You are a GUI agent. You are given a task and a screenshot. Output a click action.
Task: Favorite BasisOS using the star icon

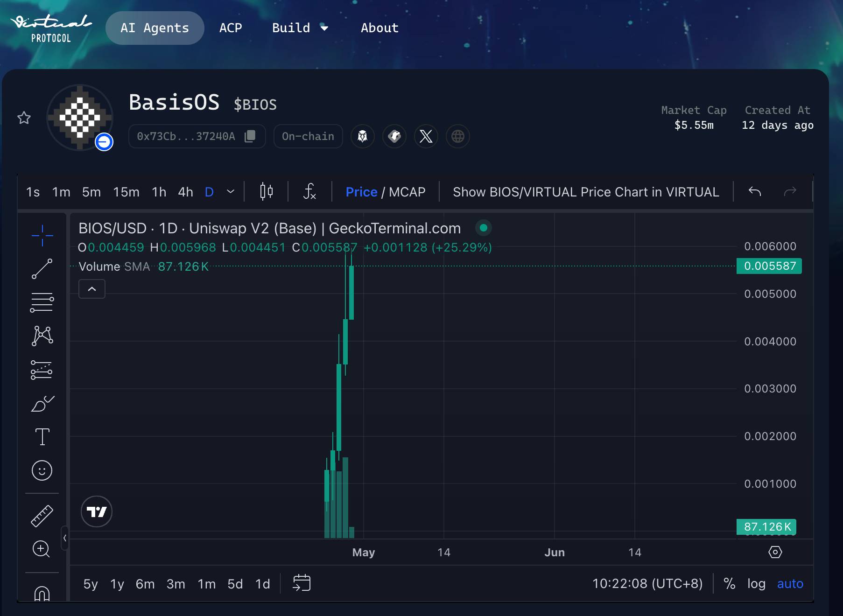pos(23,118)
